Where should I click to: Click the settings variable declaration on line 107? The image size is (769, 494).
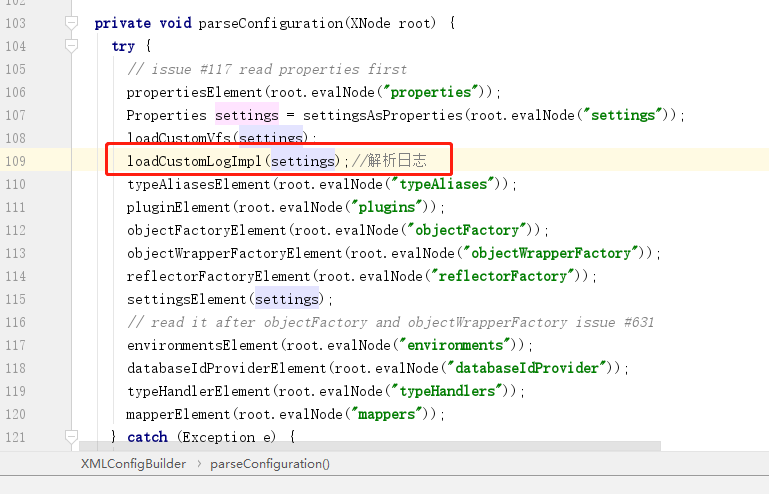[247, 115]
